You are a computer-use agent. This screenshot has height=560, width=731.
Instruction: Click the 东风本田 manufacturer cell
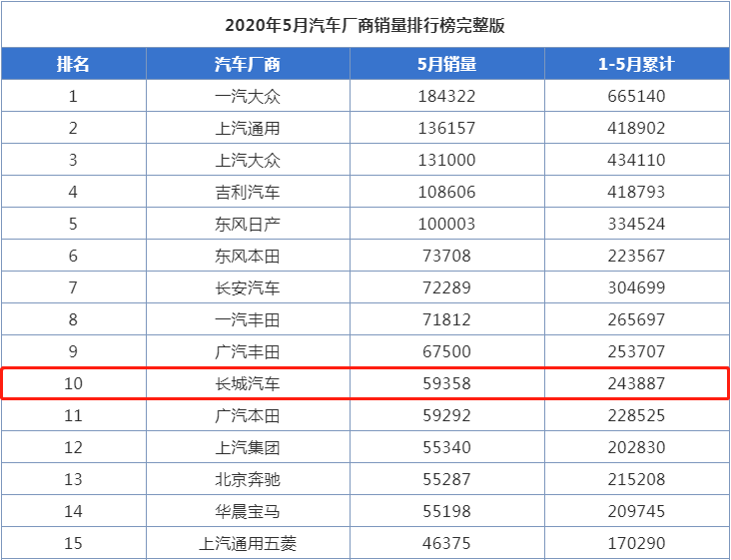pos(248,256)
